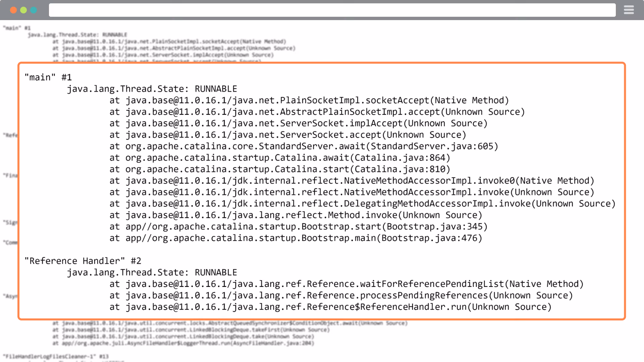Click the Reference$ReferenceHandler.run line
The height and width of the screenshot is (362, 644).
coord(330,307)
